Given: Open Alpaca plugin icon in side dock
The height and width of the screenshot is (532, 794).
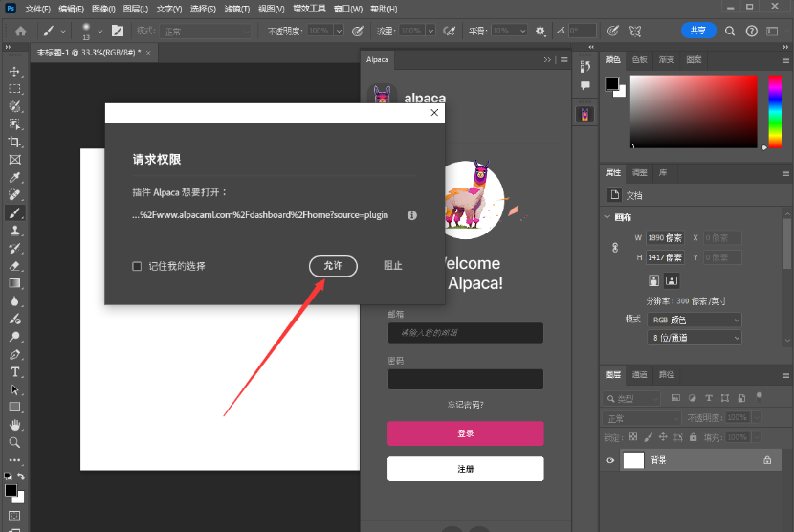Looking at the screenshot, I should [x=584, y=115].
